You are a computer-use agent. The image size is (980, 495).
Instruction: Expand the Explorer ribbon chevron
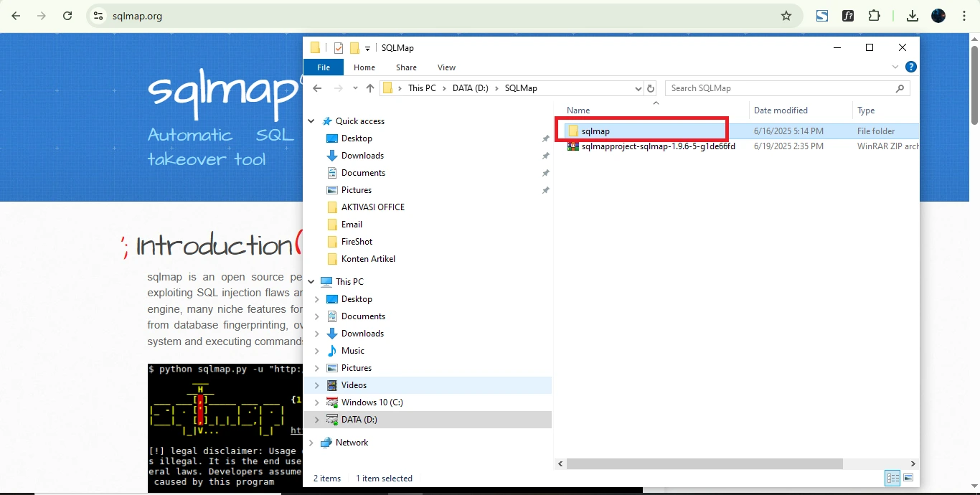895,67
